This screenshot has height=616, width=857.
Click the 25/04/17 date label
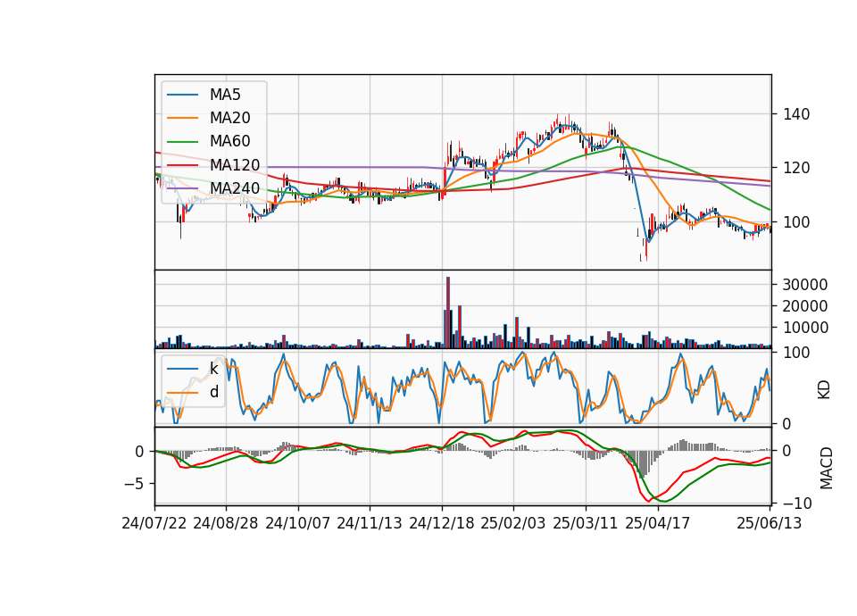pos(658,523)
